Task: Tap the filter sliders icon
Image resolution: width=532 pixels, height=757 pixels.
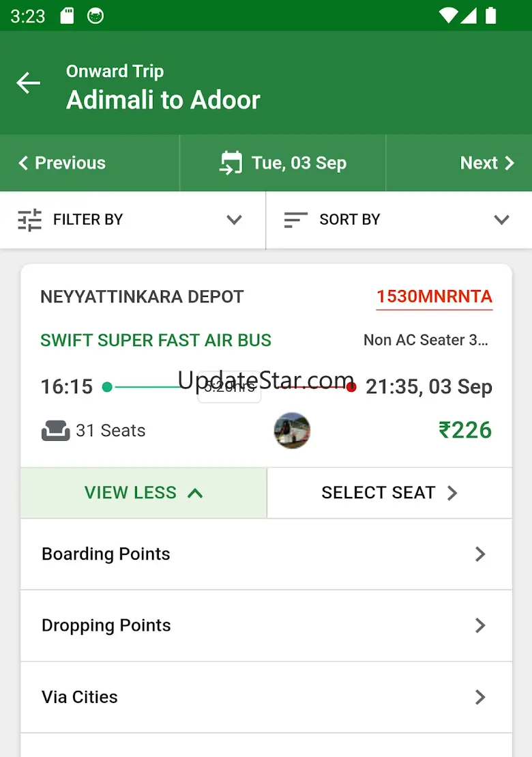Action: [30, 220]
